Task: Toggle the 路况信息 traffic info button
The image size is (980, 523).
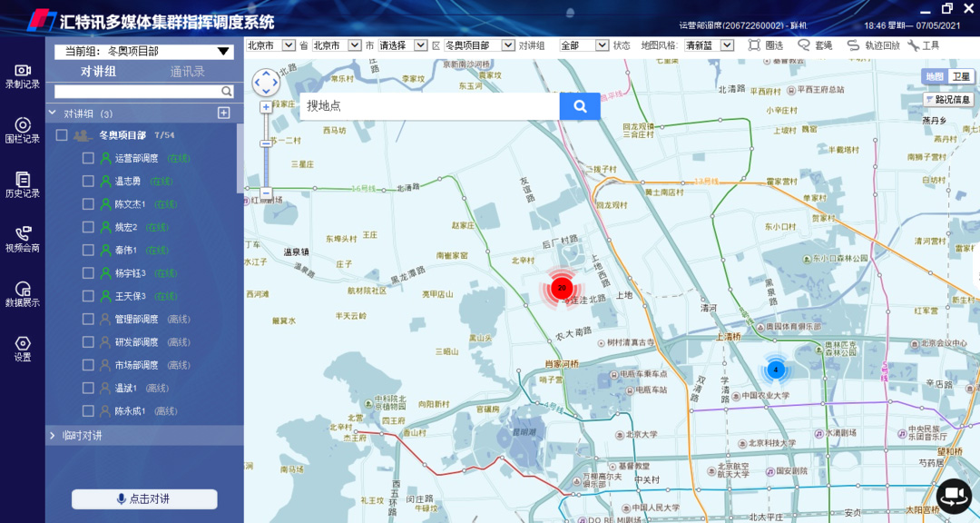Action: pos(948,100)
